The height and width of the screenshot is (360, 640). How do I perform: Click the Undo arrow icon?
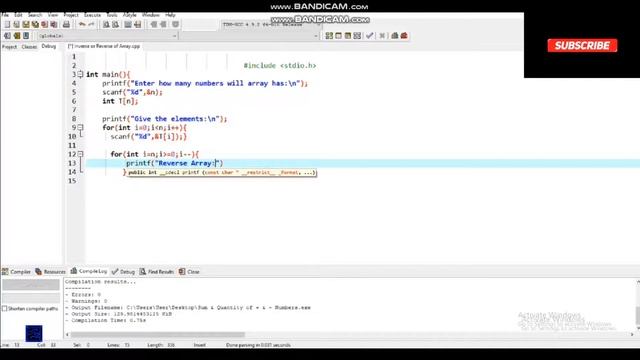click(82, 25)
